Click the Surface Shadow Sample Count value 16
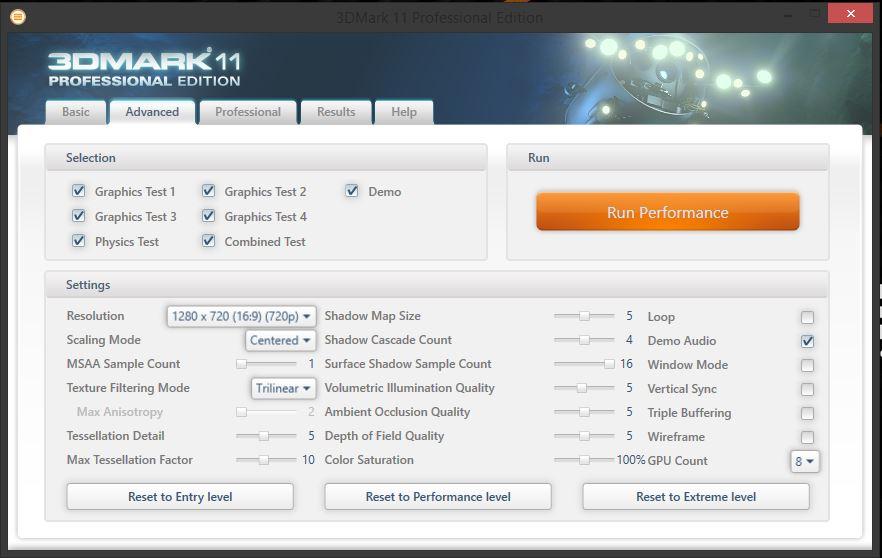 (x=626, y=364)
